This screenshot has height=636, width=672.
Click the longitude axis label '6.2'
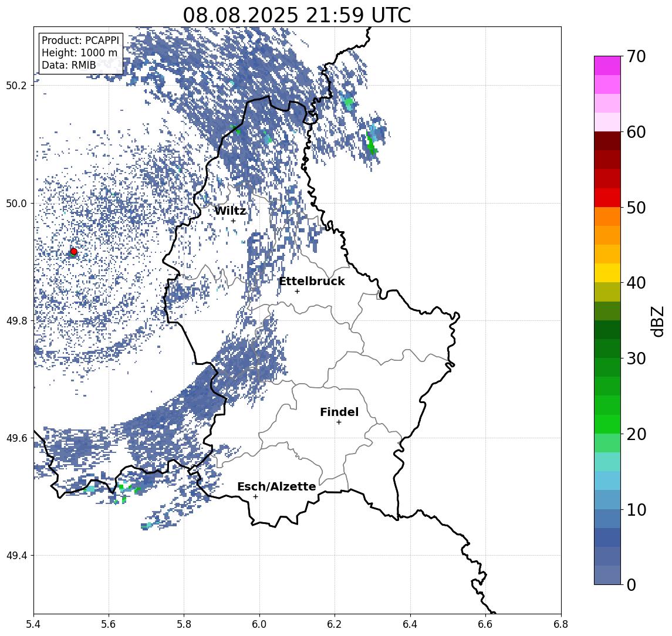pyautogui.click(x=335, y=624)
